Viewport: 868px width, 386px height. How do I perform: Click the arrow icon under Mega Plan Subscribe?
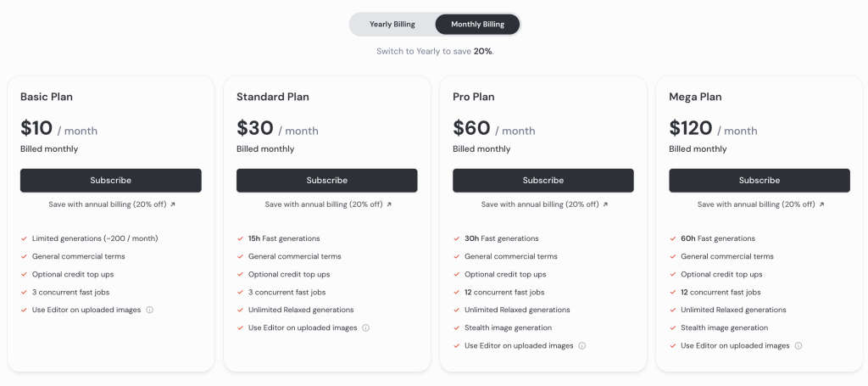tap(821, 204)
